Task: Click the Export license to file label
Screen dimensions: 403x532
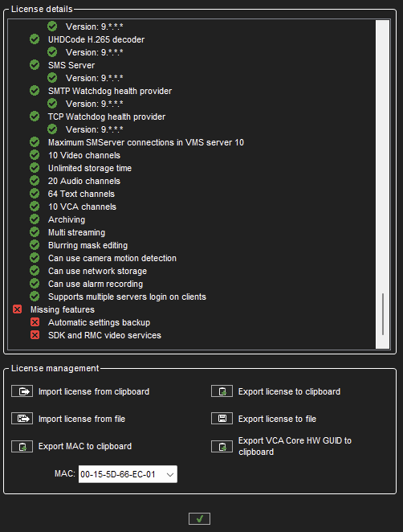Action: coord(277,419)
